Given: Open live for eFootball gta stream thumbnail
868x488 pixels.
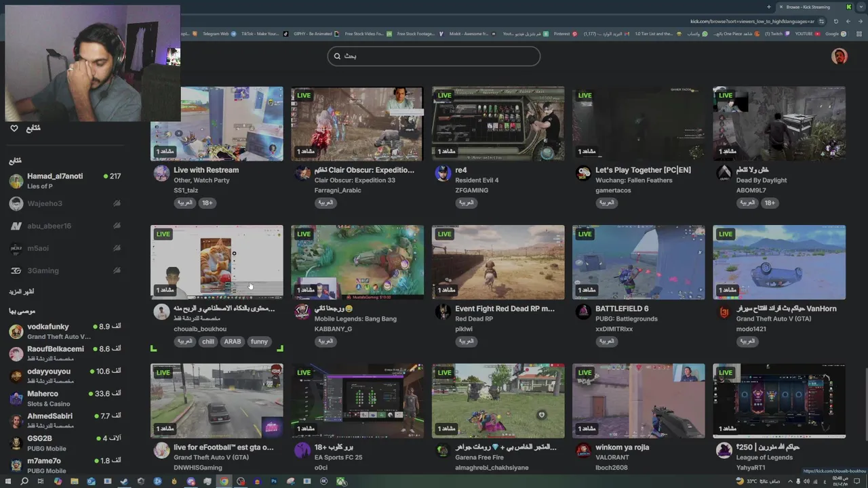Looking at the screenshot, I should [217, 401].
